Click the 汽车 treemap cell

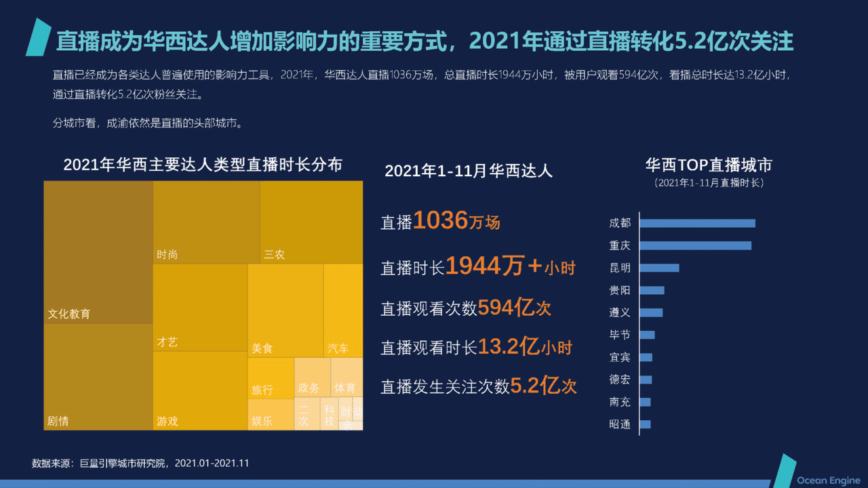343,310
